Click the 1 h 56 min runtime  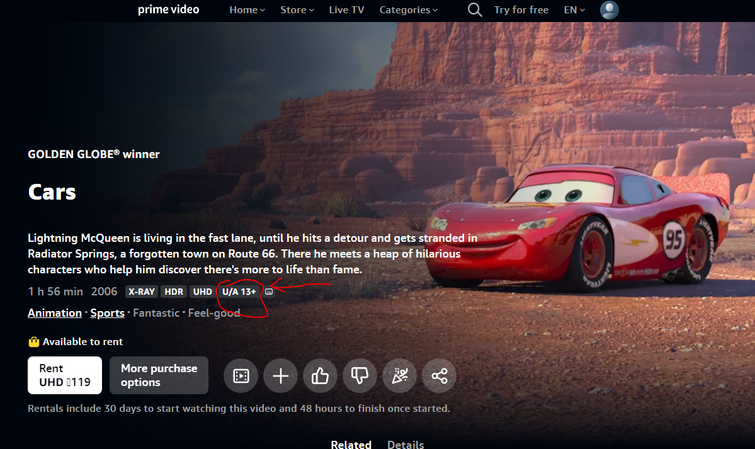tap(55, 291)
